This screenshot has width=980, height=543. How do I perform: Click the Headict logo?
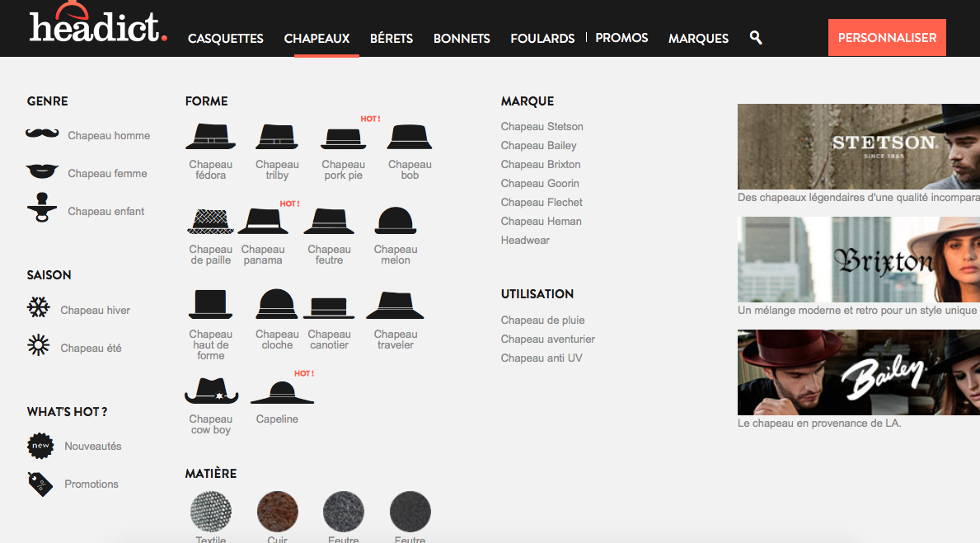pyautogui.click(x=97, y=25)
